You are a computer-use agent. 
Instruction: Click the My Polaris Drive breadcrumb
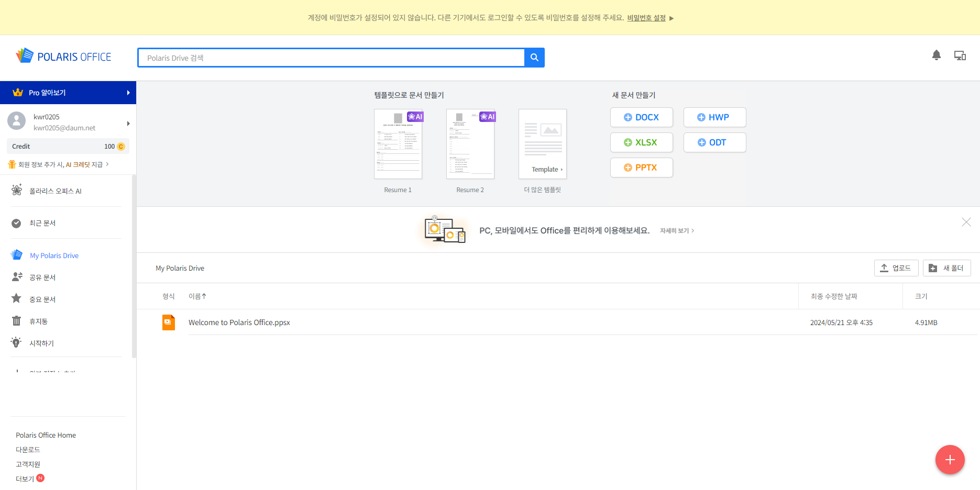(x=180, y=268)
